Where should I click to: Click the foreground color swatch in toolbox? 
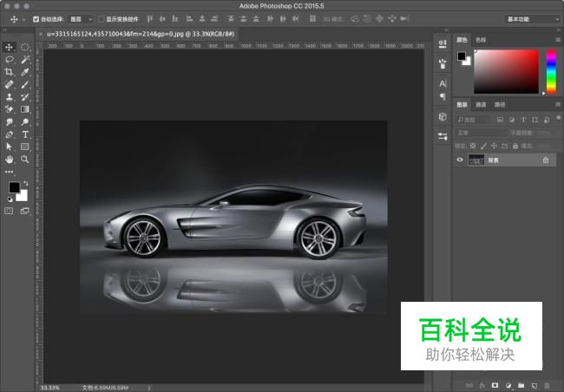pos(14,187)
